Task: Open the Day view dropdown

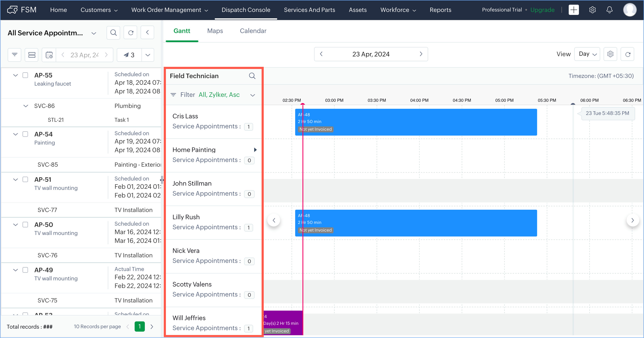Action: (587, 54)
